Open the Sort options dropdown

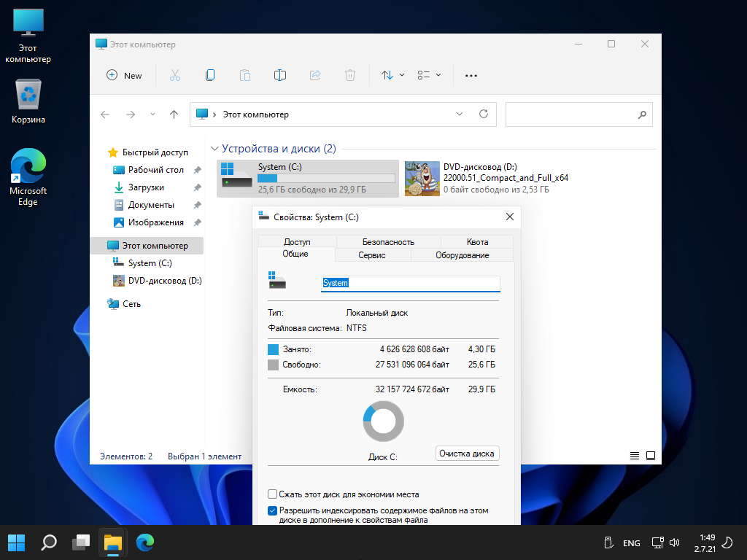[x=393, y=75]
